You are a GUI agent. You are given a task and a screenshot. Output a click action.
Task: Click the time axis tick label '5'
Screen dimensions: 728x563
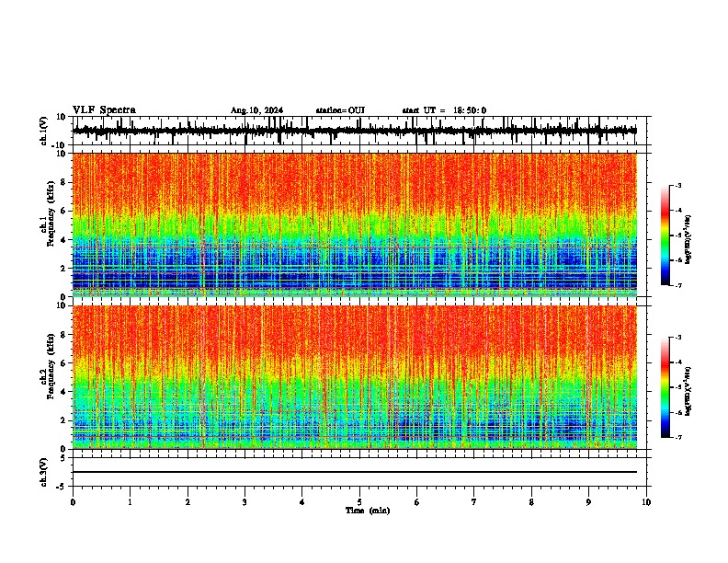[x=359, y=502]
